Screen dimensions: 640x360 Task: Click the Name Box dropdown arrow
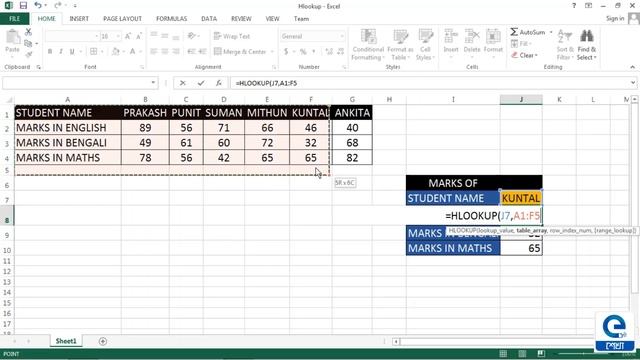point(153,83)
